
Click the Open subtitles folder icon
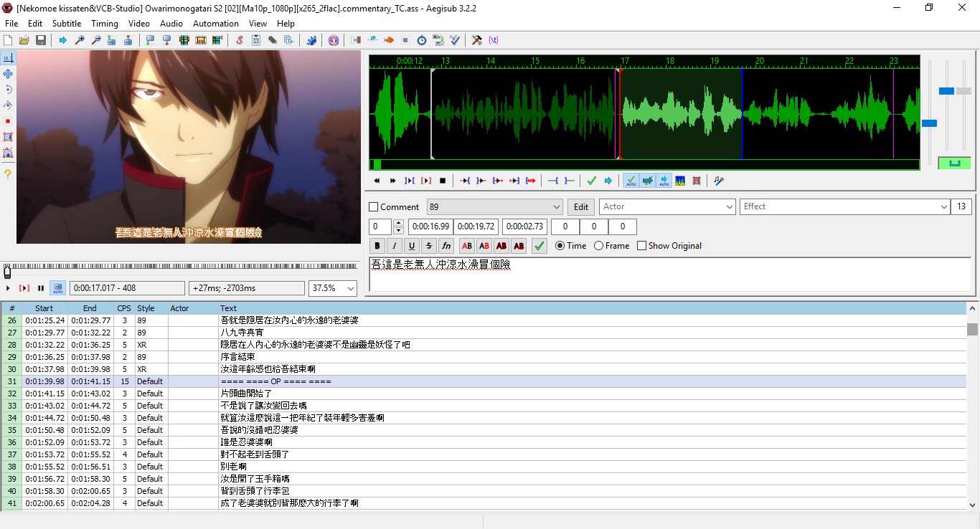(x=24, y=40)
